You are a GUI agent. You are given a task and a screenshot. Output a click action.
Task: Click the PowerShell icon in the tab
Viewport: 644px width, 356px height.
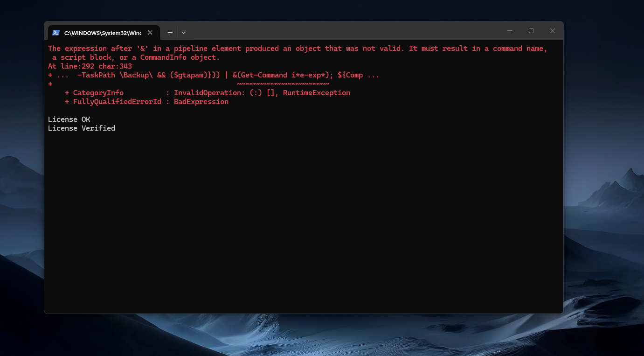(56, 33)
